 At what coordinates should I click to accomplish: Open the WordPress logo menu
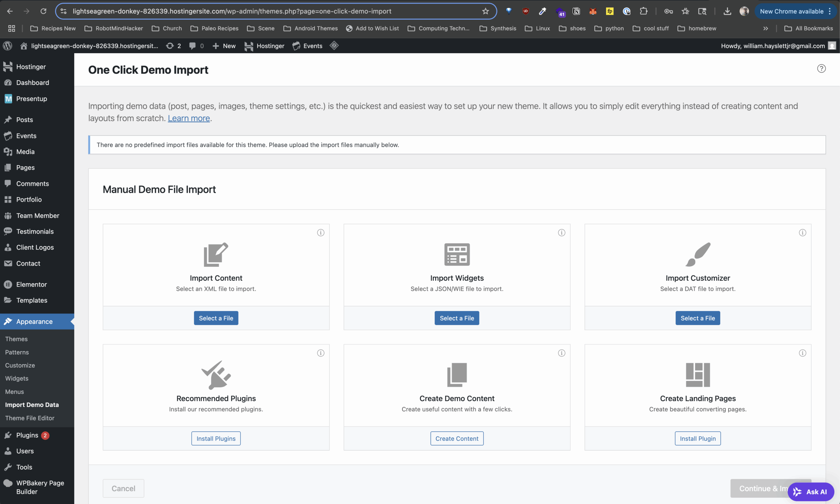8,46
